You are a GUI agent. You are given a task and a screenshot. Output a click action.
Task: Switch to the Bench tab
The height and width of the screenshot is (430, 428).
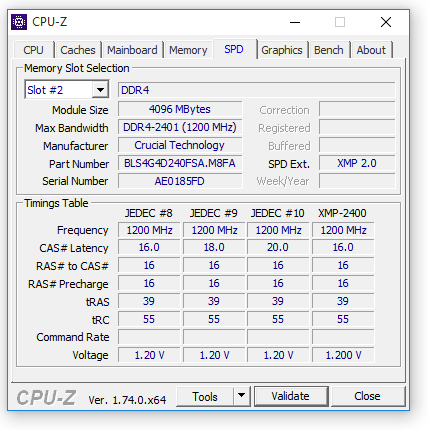click(x=329, y=50)
